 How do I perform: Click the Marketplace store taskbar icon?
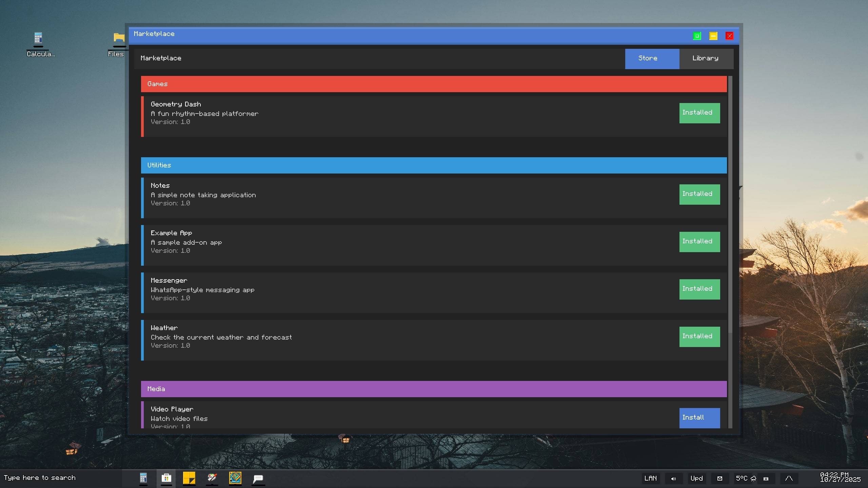pyautogui.click(x=166, y=478)
